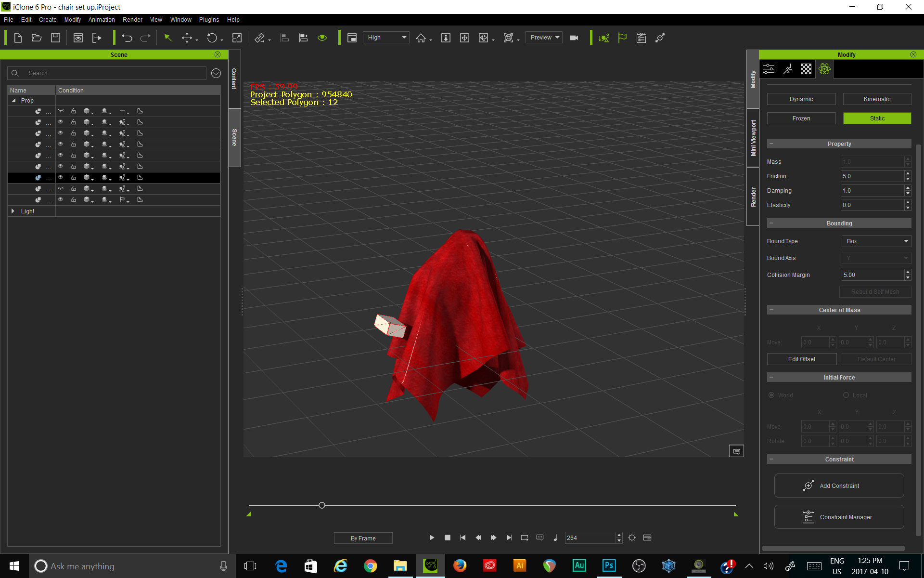The width and height of the screenshot is (924, 578).
Task: Click the Redo arrow
Action: 145,38
